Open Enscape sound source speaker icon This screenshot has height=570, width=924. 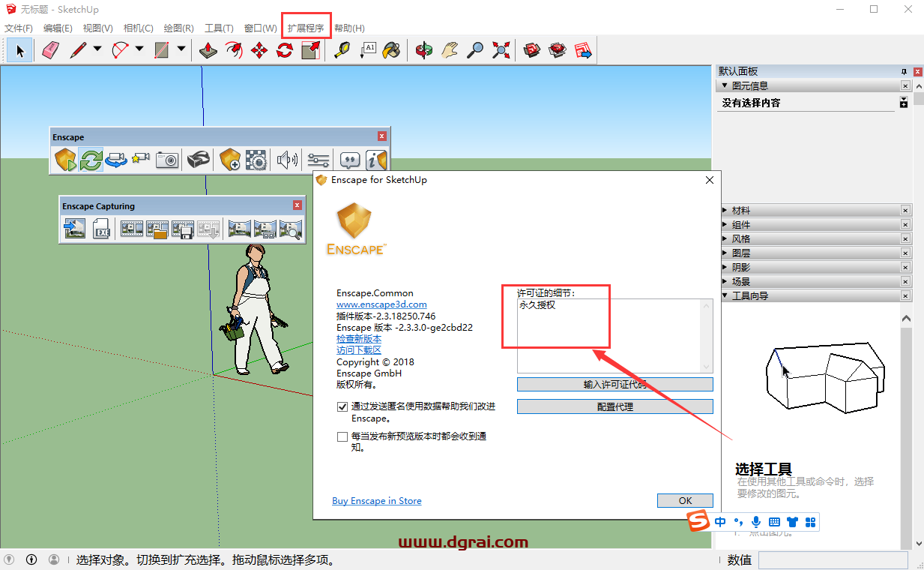(287, 159)
